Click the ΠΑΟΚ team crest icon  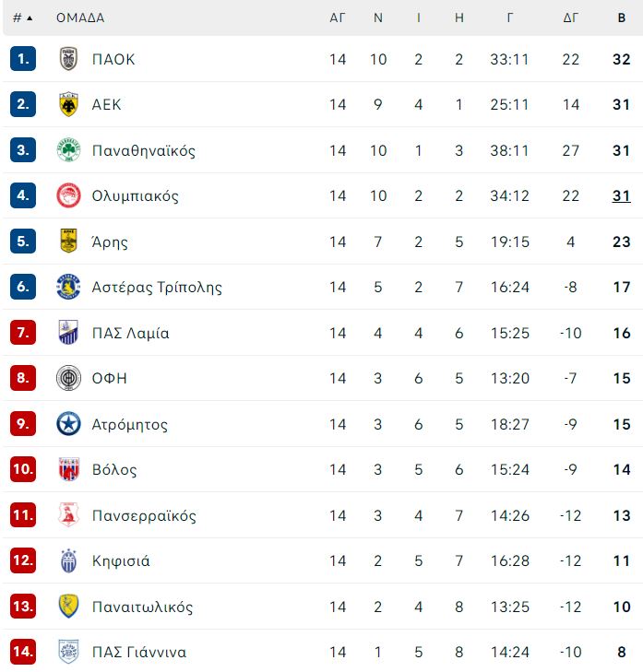tap(68, 59)
